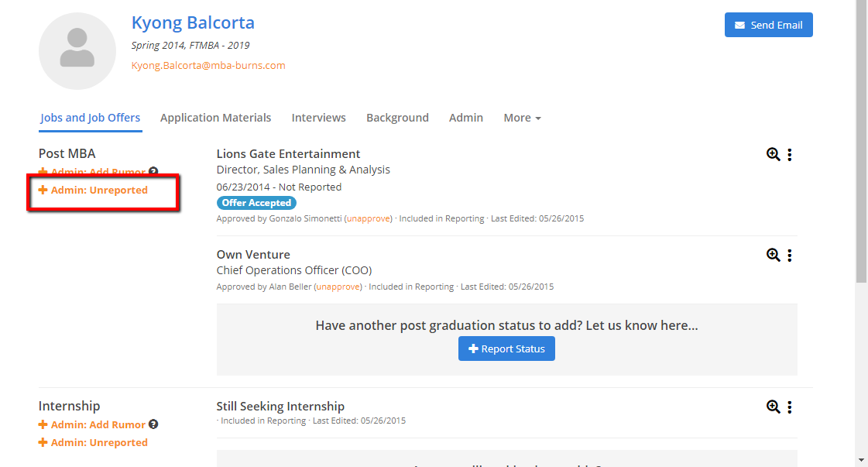Click help icon beside Post MBA Add Rumor
868x467 pixels.
(153, 172)
